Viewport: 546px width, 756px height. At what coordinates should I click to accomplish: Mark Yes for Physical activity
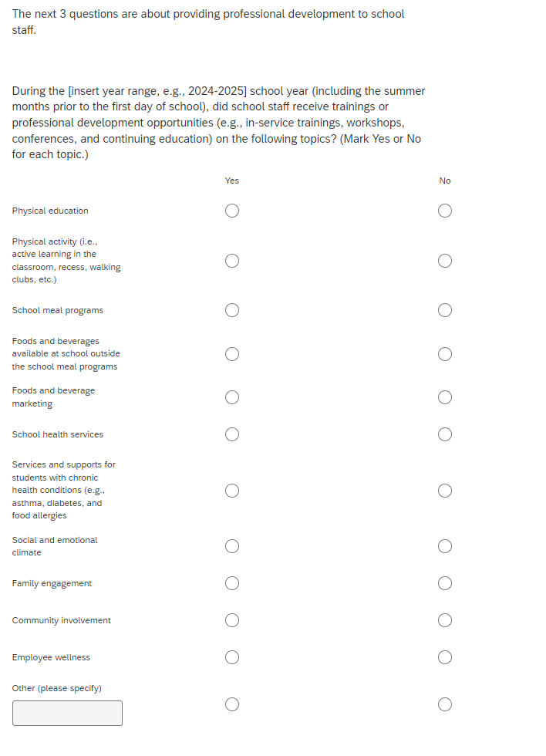pyautogui.click(x=232, y=261)
